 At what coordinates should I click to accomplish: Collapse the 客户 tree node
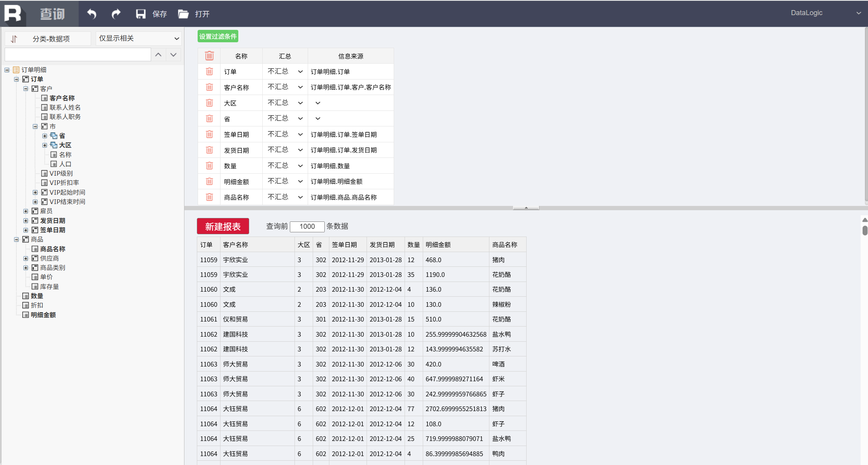(26, 89)
